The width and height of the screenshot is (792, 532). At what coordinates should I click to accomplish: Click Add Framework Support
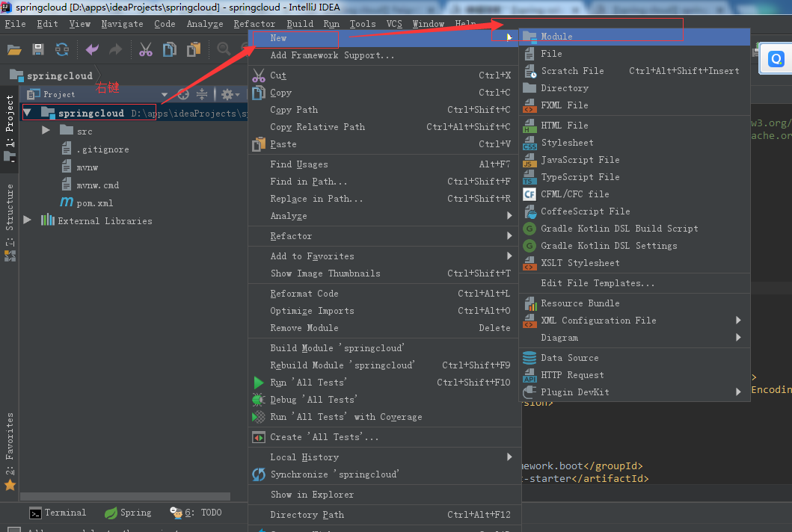pyautogui.click(x=384, y=55)
